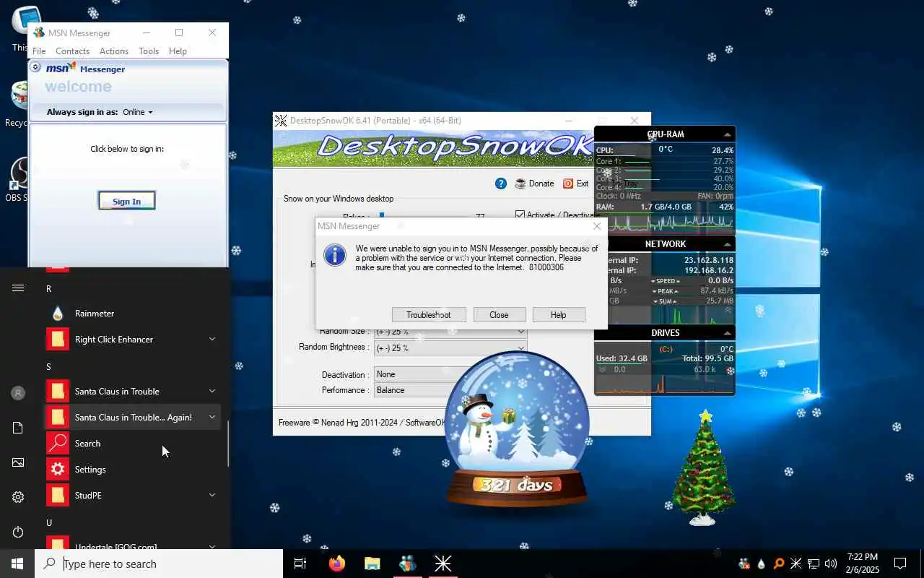
Task: Click the 'Type here to search' taskbar box
Action: (x=159, y=564)
